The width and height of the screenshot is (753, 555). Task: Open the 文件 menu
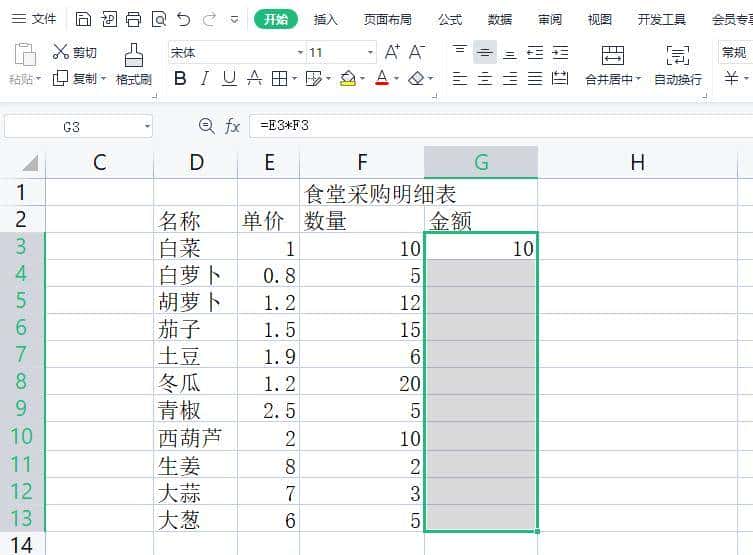tap(34, 19)
